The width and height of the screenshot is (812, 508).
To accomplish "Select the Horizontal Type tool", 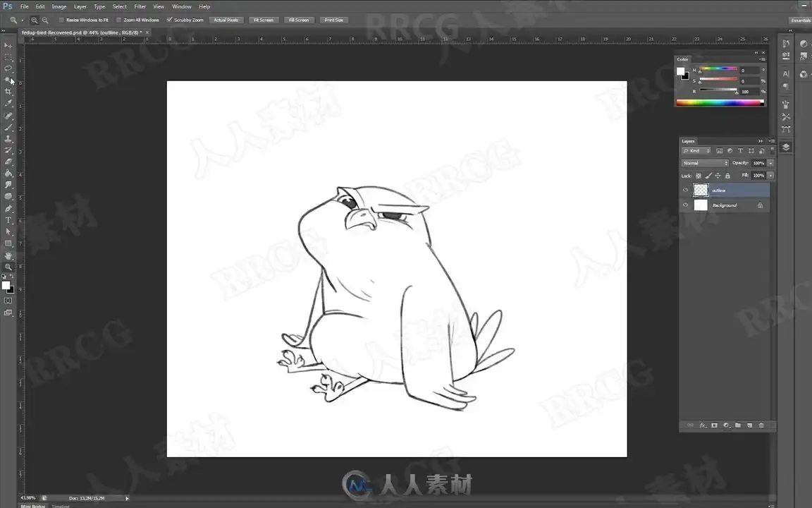I will [8, 220].
